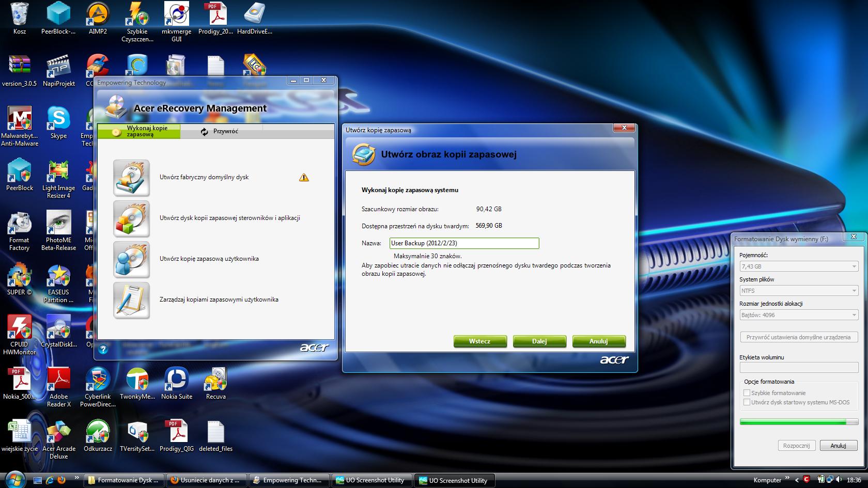Open the Pojemność dropdown showing 7,43 GB
This screenshot has height=488, width=868.
coord(799,266)
